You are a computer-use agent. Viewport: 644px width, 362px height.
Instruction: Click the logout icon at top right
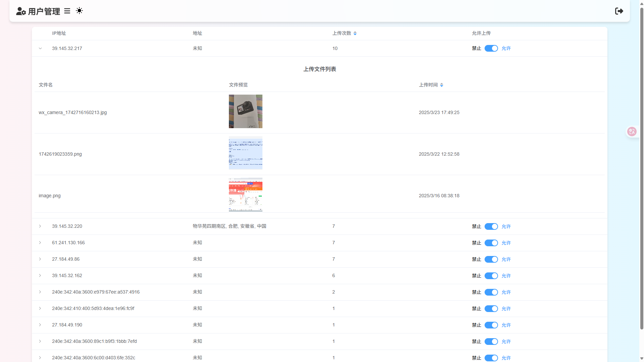619,11
